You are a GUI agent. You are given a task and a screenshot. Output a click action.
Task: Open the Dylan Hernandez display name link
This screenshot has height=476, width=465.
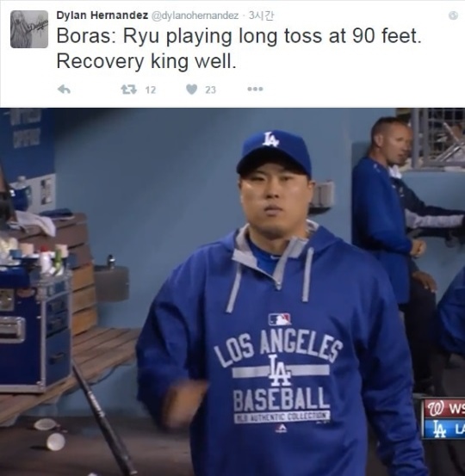[102, 15]
